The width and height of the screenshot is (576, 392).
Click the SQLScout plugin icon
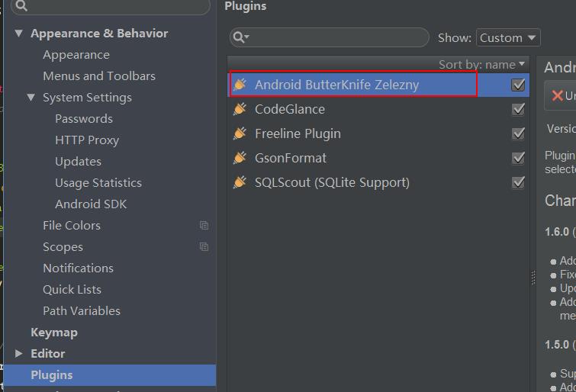point(240,182)
